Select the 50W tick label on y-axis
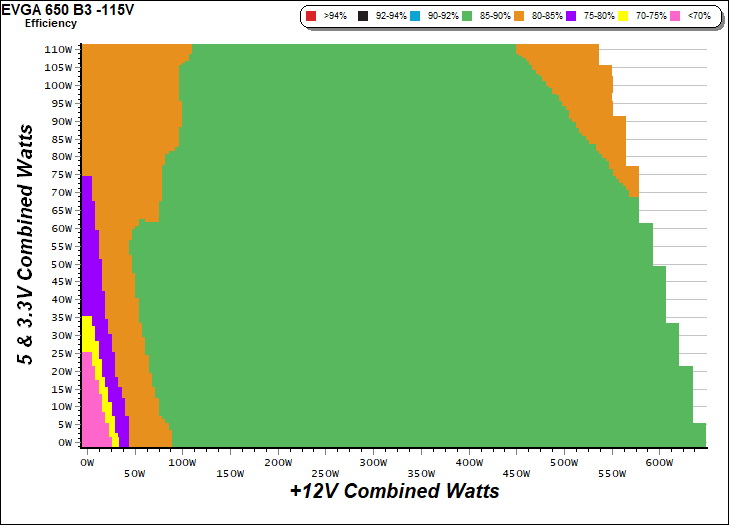This screenshot has height=525, width=729. [61, 264]
